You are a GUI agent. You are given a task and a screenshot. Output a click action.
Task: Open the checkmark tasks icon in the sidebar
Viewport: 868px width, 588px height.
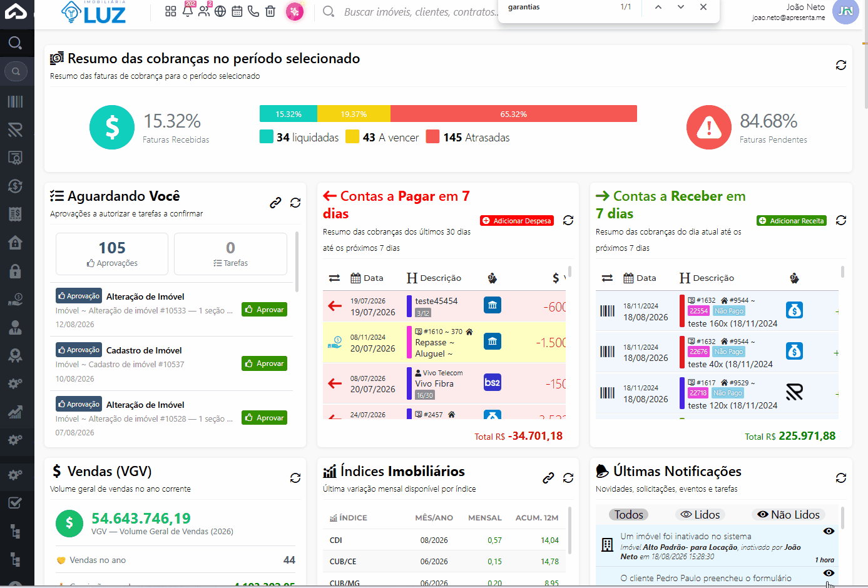click(16, 503)
